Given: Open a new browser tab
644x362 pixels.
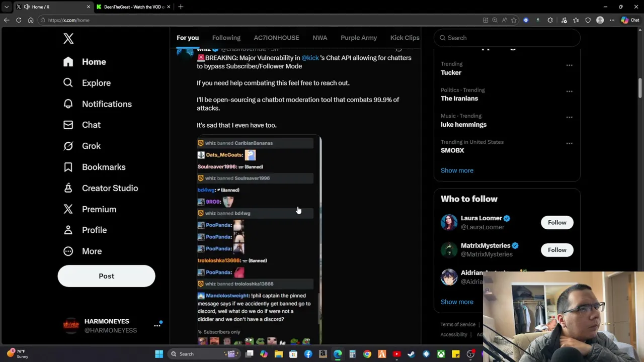Looking at the screenshot, I should 181,7.
